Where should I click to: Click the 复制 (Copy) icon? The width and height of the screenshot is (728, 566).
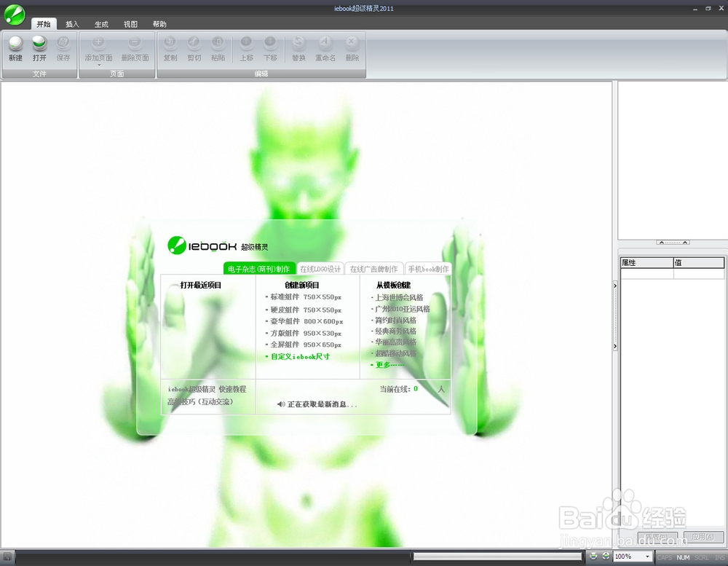[170, 43]
